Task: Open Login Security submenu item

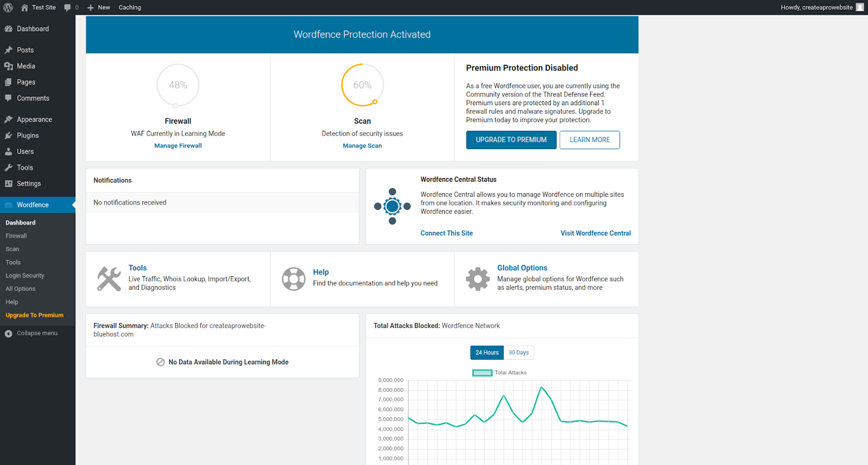Action: point(25,276)
